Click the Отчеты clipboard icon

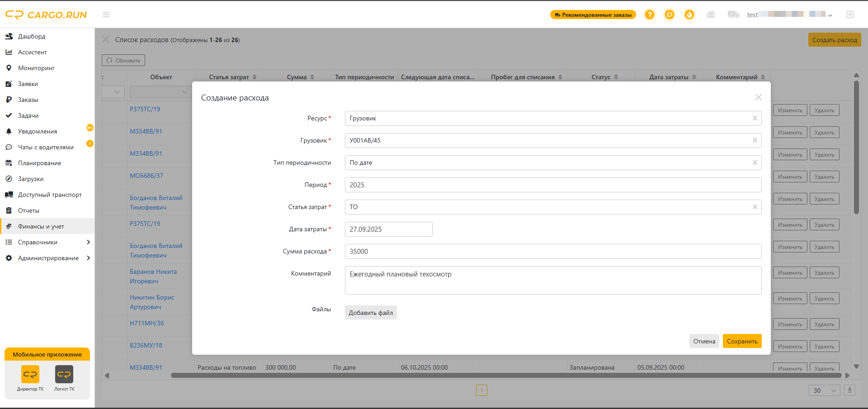tap(9, 210)
